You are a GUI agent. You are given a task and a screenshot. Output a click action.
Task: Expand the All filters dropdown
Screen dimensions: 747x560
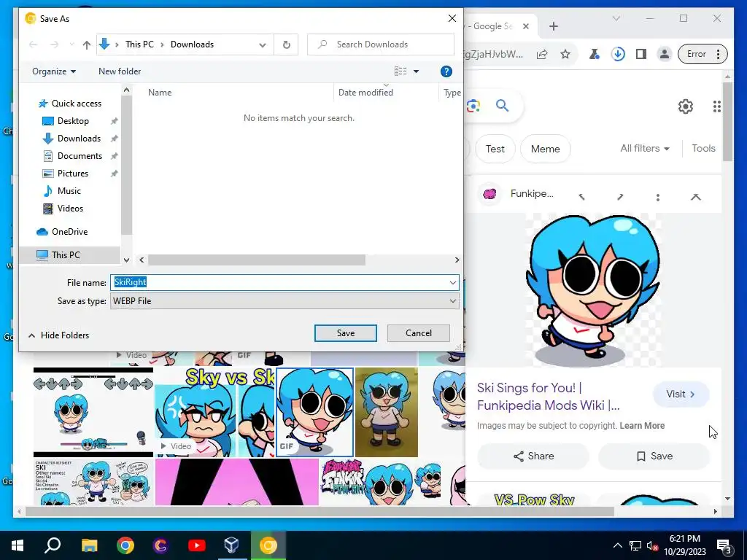(x=645, y=149)
